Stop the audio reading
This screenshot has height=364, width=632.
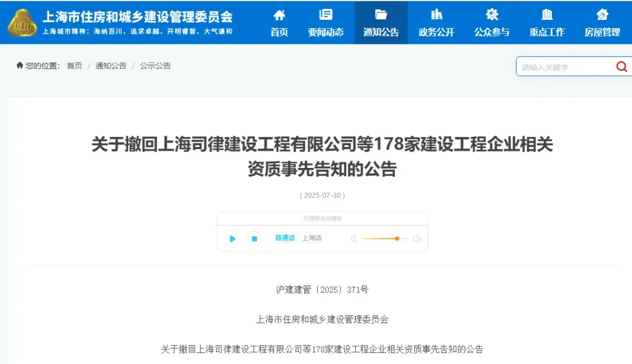[255, 239]
